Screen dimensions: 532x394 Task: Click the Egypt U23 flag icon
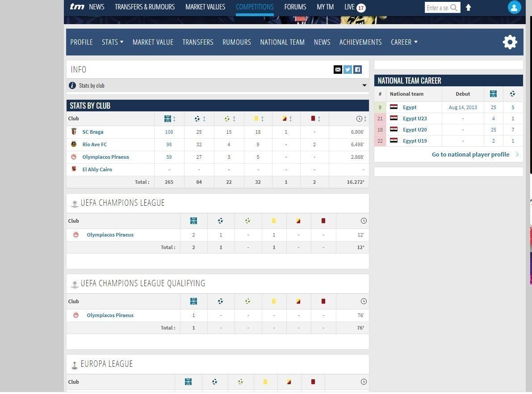394,118
